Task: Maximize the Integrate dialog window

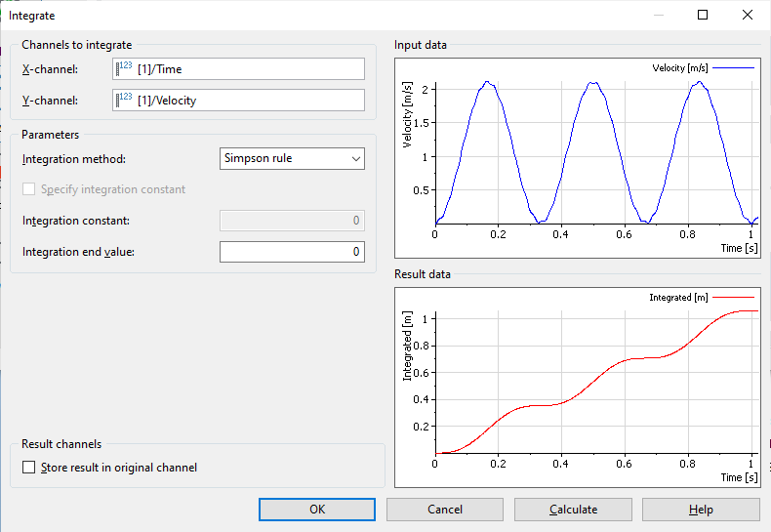Action: pos(703,16)
